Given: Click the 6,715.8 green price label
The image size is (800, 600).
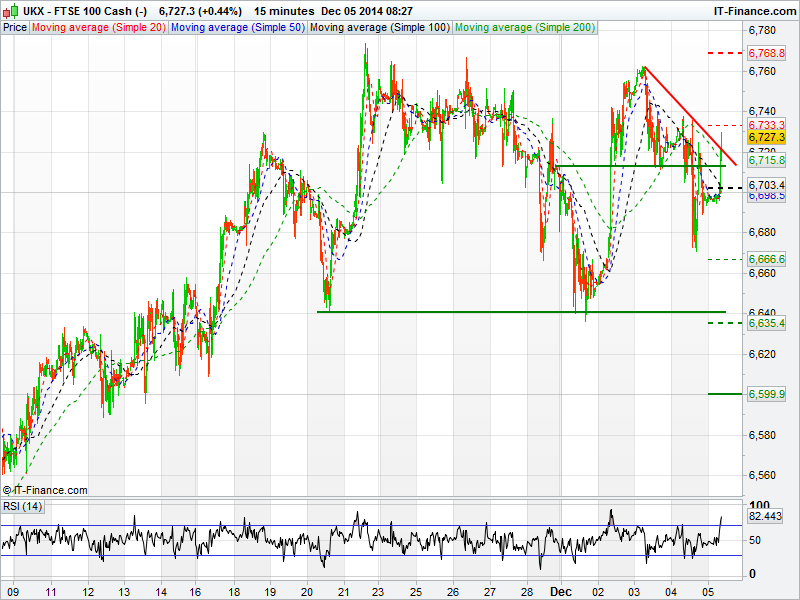Looking at the screenshot, I should (766, 160).
